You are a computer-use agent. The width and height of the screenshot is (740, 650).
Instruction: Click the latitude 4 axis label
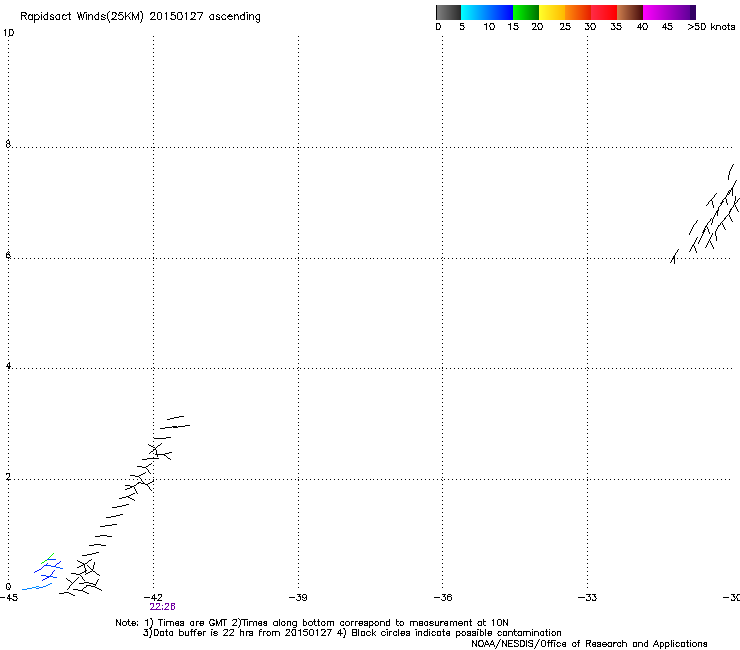pyautogui.click(x=8, y=366)
